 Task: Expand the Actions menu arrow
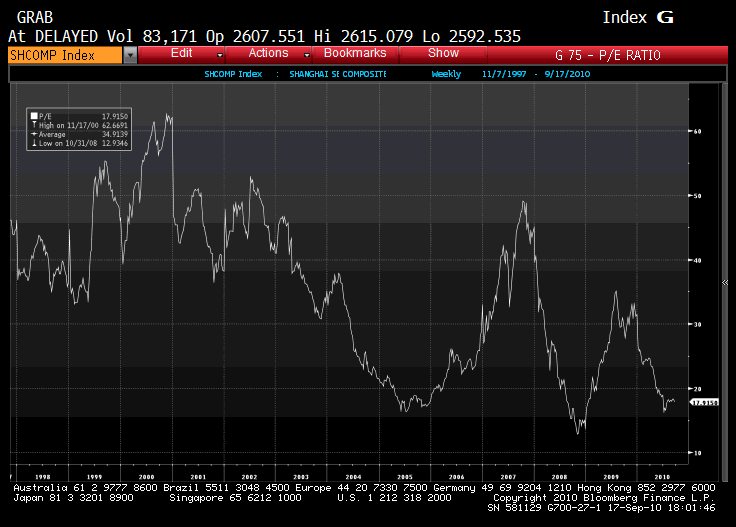pos(307,55)
